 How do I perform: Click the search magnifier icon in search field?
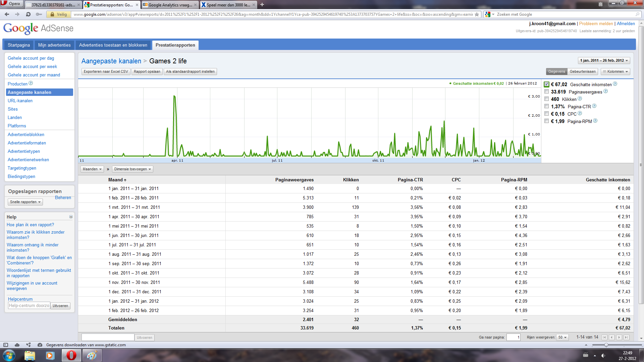(637, 14)
